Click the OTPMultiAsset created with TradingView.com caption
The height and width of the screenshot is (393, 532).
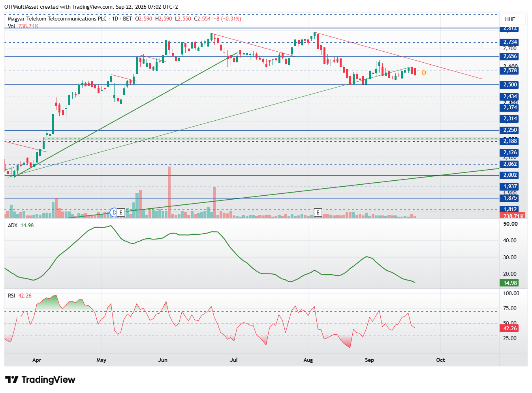click(91, 7)
